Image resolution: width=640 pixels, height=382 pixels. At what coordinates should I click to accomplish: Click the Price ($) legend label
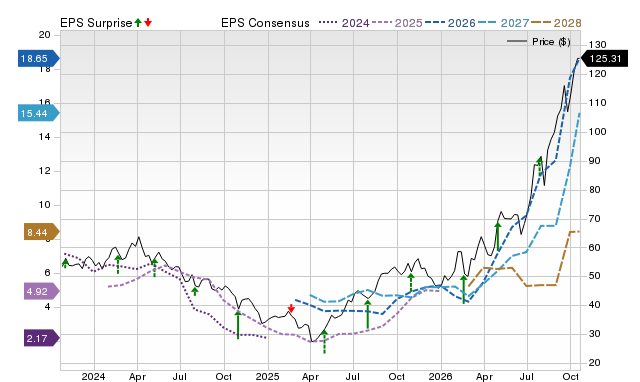[x=551, y=42]
